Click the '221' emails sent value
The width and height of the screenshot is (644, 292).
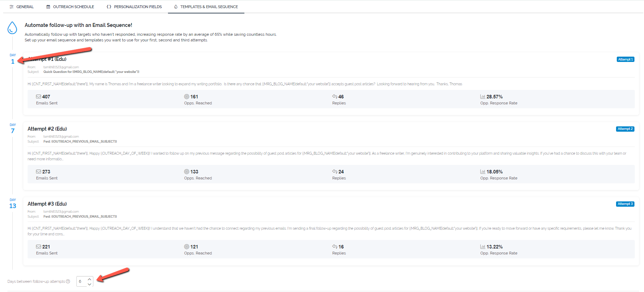tap(46, 247)
